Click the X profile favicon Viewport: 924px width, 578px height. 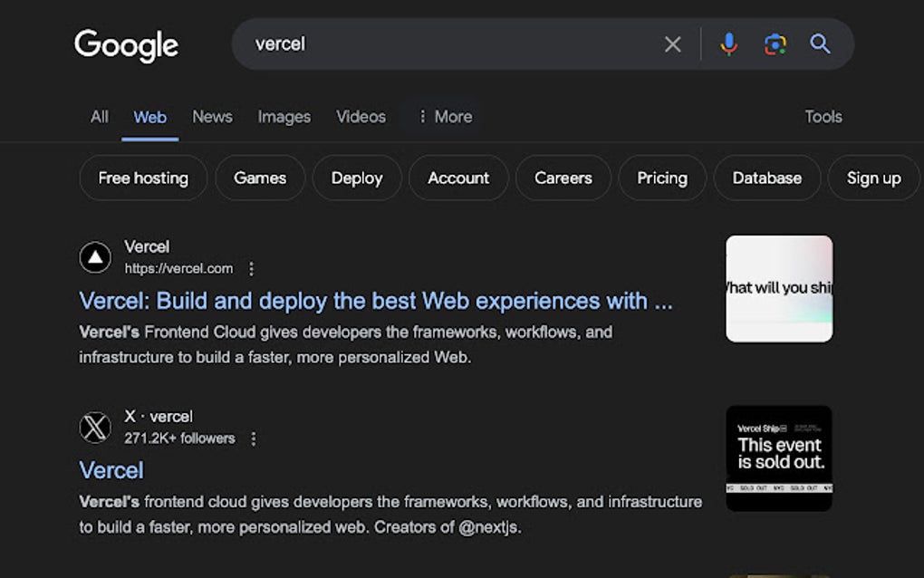95,428
